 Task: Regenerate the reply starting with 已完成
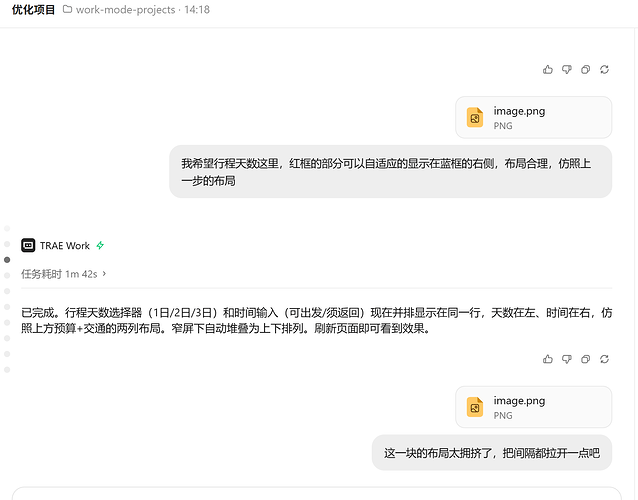(x=604, y=359)
